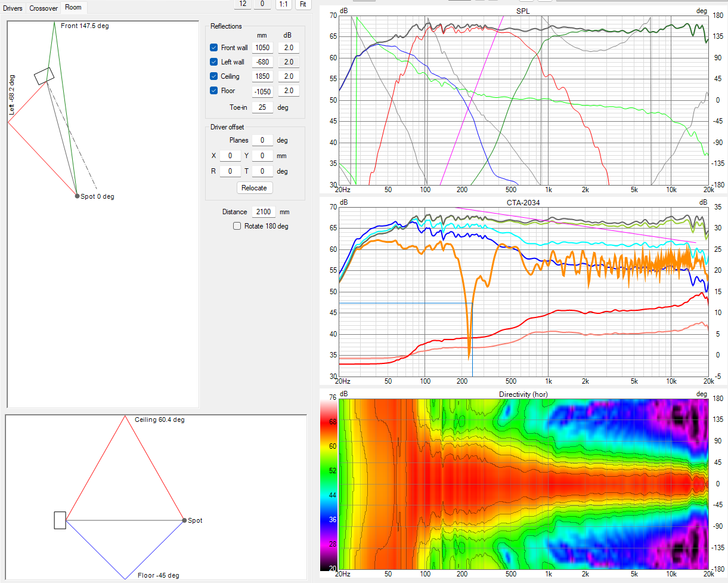Click the X driver offset field
The width and height of the screenshot is (728, 583).
click(230, 156)
